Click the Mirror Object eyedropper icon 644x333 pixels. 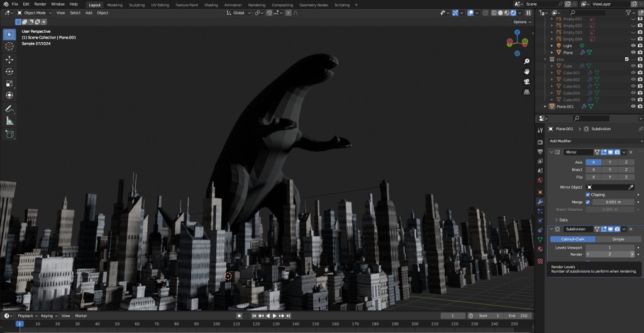[631, 187]
